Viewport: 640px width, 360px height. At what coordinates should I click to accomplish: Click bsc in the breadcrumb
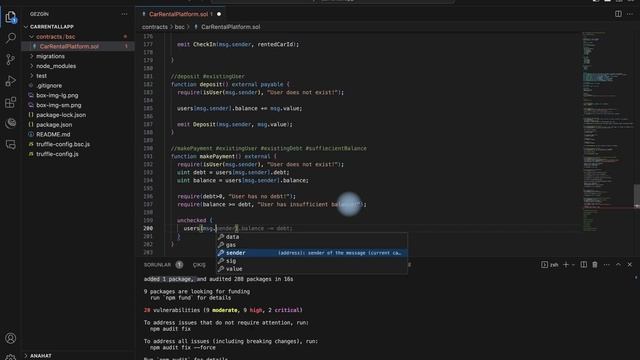click(x=179, y=27)
